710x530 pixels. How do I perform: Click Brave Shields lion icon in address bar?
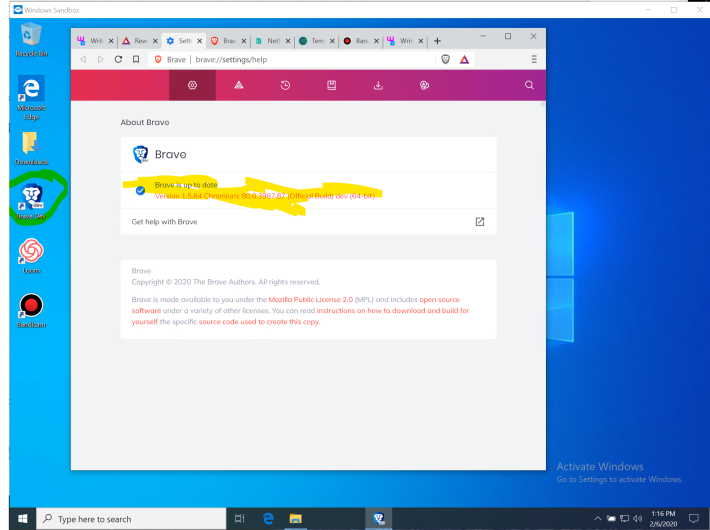pos(446,59)
